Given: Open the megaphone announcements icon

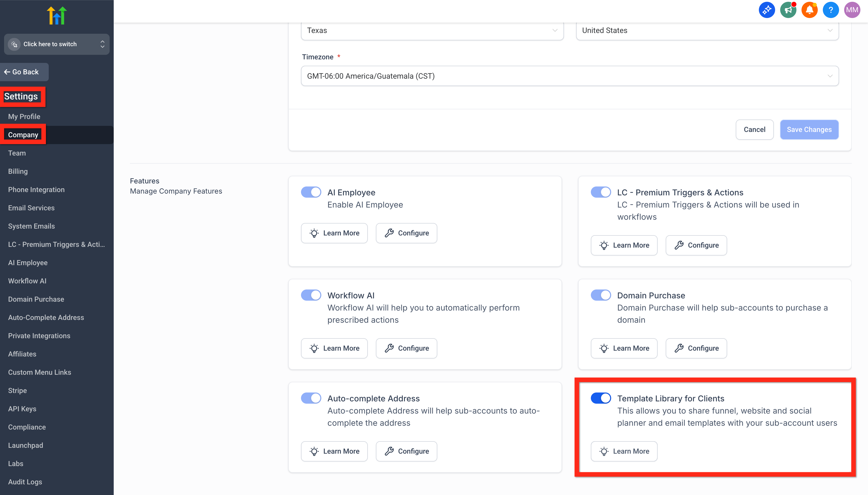Looking at the screenshot, I should 788,10.
